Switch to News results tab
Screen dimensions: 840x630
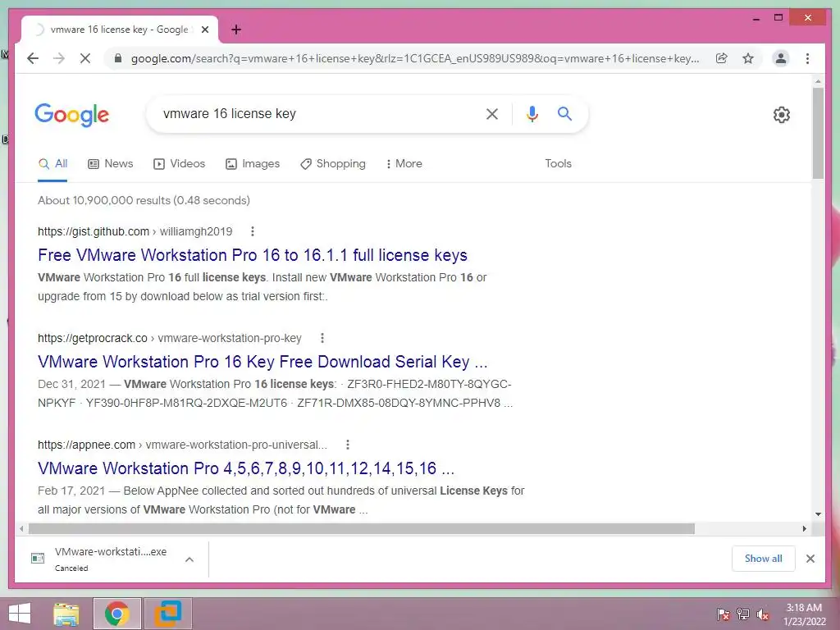point(111,163)
